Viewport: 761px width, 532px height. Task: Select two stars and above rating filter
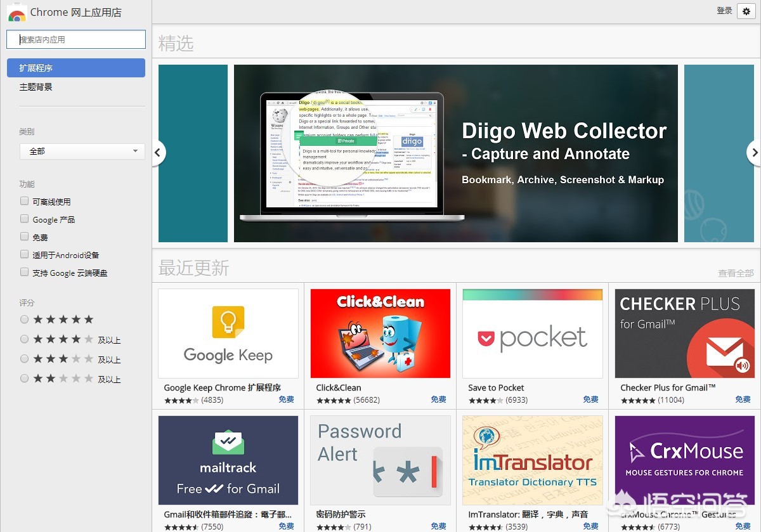coord(25,379)
